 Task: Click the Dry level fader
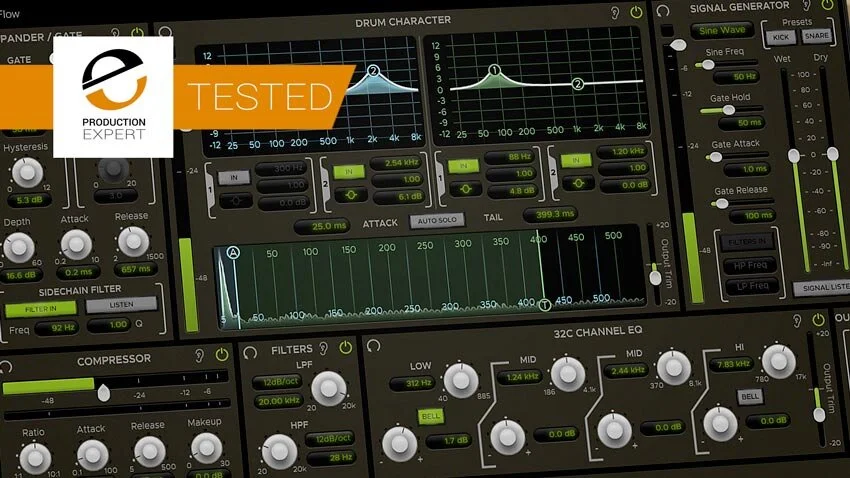[x=833, y=154]
